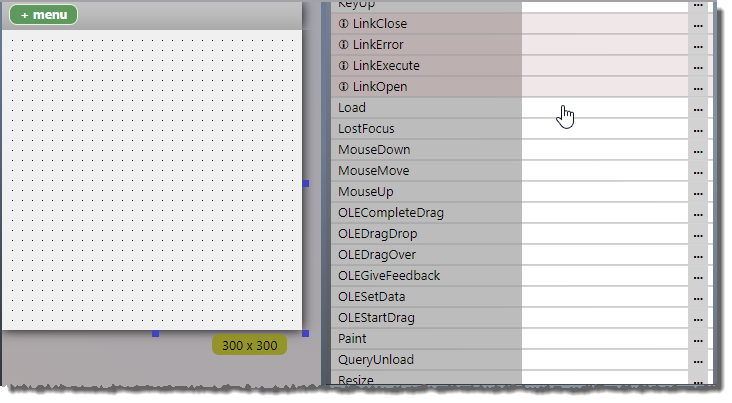Select the LinkOpen event row
Viewport: 732px width, 403px height.
(380, 87)
